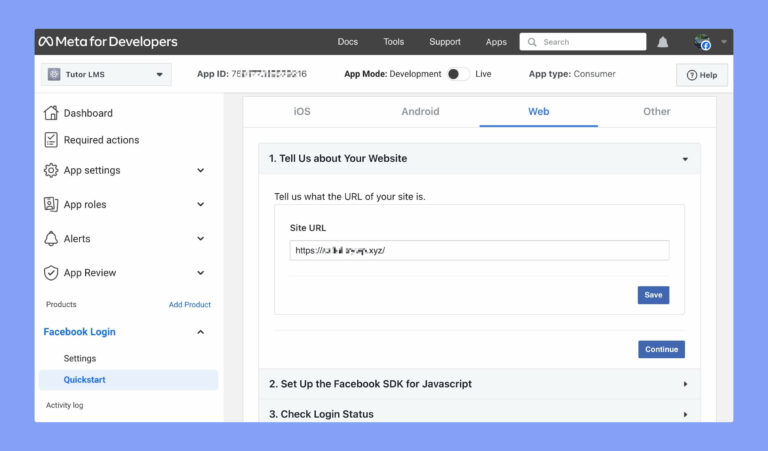Toggle App Mode from Development to Live
This screenshot has height=451, width=768.
pos(457,74)
